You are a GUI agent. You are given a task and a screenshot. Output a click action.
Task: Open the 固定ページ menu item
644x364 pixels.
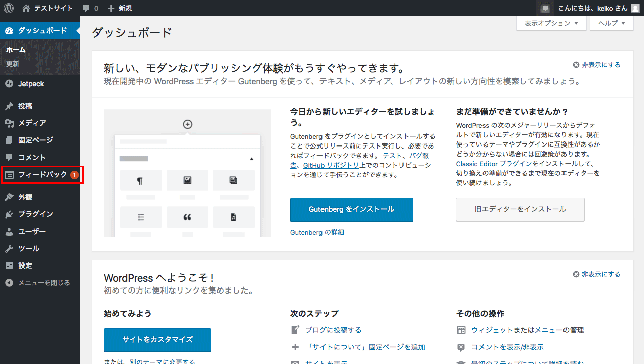point(40,140)
